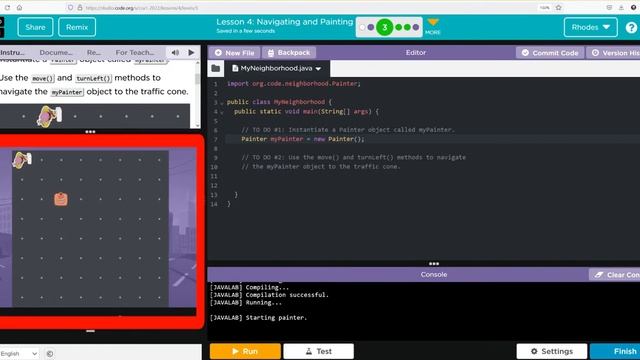Click the resize handle below the instructions panel
This screenshot has height=360, width=640.
click(90, 132)
